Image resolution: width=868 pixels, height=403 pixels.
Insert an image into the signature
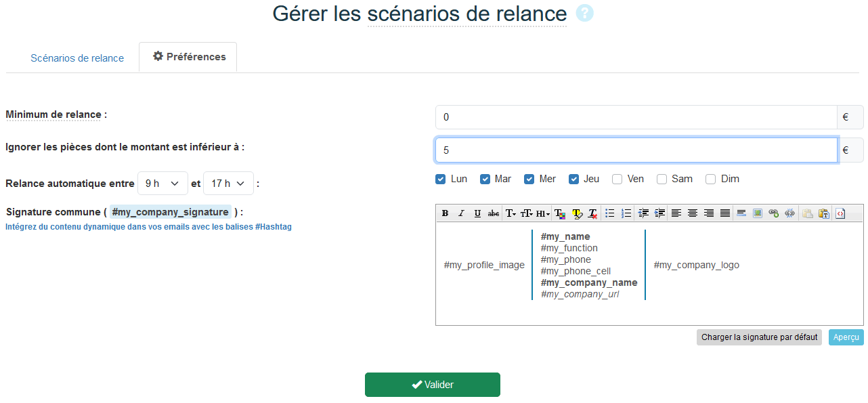pyautogui.click(x=758, y=213)
